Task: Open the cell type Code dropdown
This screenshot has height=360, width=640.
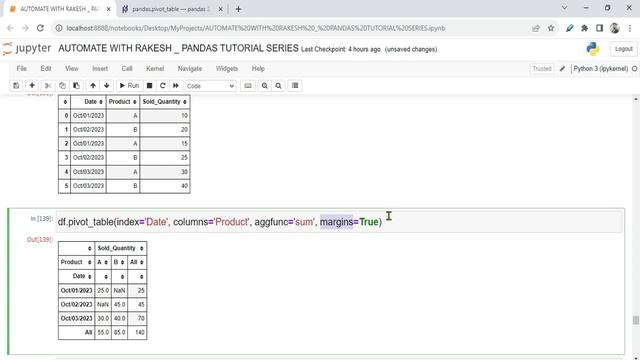Action: click(211, 86)
